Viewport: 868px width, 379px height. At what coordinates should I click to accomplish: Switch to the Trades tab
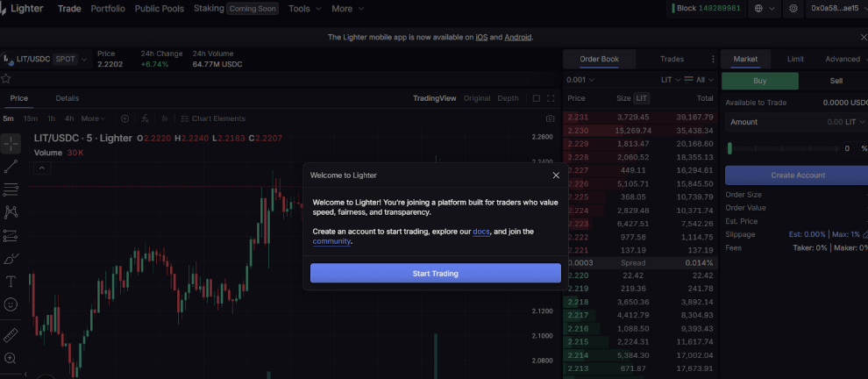point(672,59)
